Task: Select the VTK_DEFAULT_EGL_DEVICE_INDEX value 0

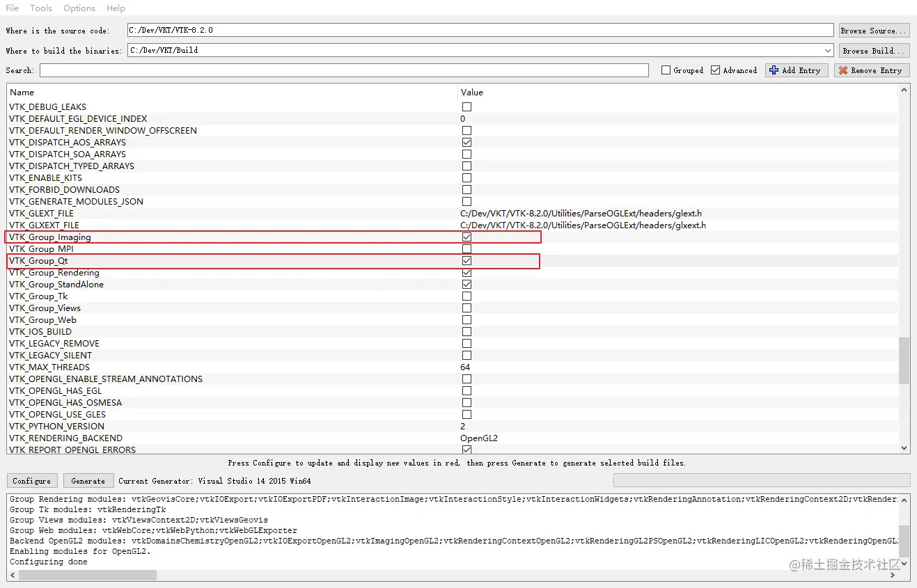Action: [x=463, y=119]
